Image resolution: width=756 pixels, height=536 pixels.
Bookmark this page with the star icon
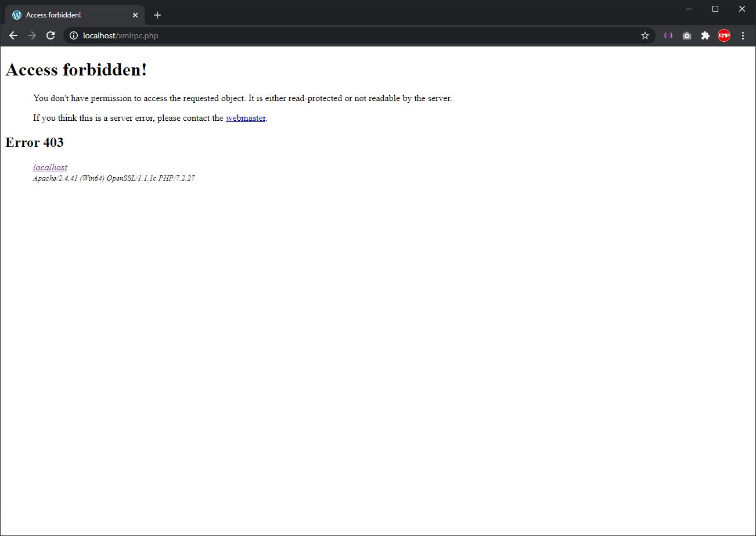(x=645, y=35)
